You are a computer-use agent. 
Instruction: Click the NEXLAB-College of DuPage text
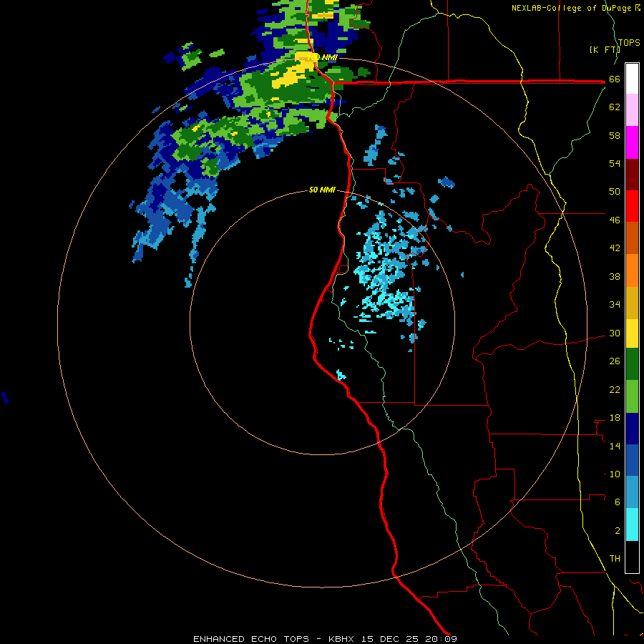click(571, 8)
